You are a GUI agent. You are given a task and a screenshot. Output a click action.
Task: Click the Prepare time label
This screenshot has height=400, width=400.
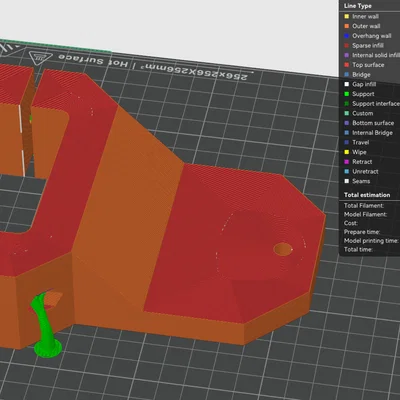click(362, 232)
